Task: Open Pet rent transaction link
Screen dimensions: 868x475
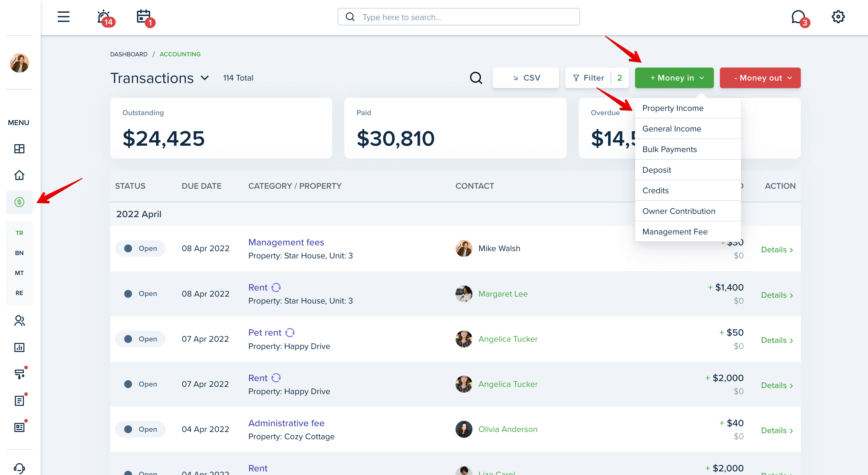Action: pos(264,333)
